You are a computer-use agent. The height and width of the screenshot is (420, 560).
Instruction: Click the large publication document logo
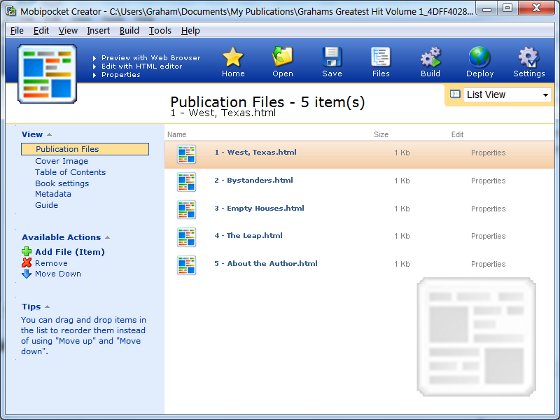(47, 74)
